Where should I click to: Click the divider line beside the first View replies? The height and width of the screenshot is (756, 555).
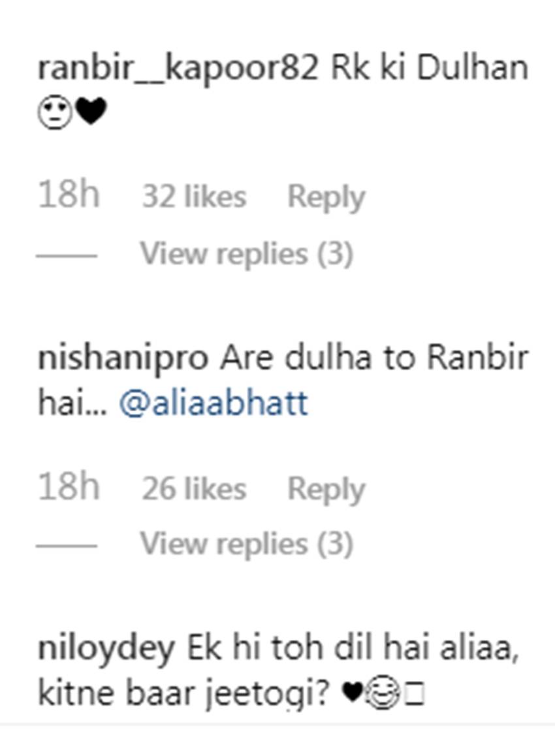(67, 255)
